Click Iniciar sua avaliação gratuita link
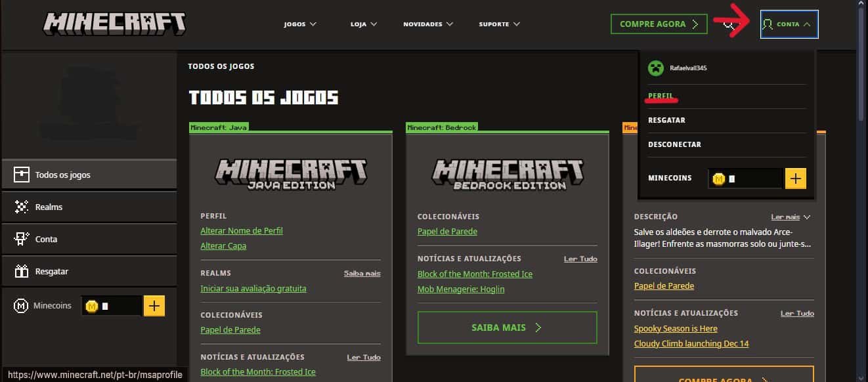 (253, 288)
